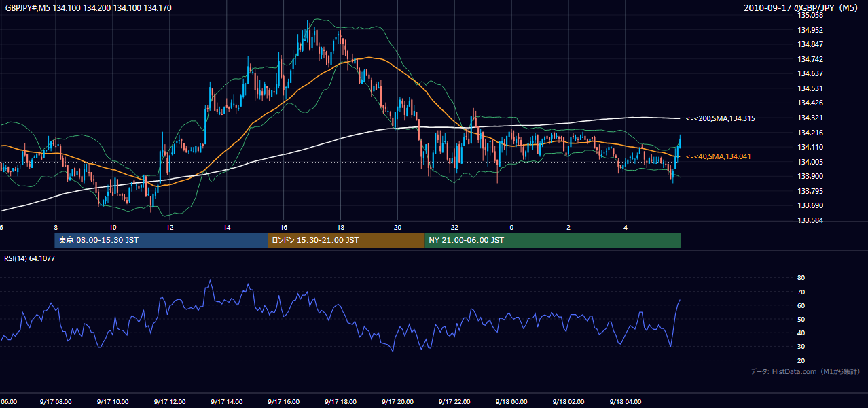Click price level 134.952 on the axis
Viewport: 868px width, 408px height.
coord(810,30)
